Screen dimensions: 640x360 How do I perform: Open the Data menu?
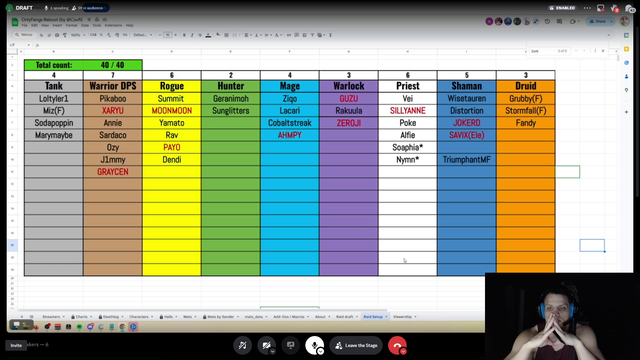tap(84, 25)
